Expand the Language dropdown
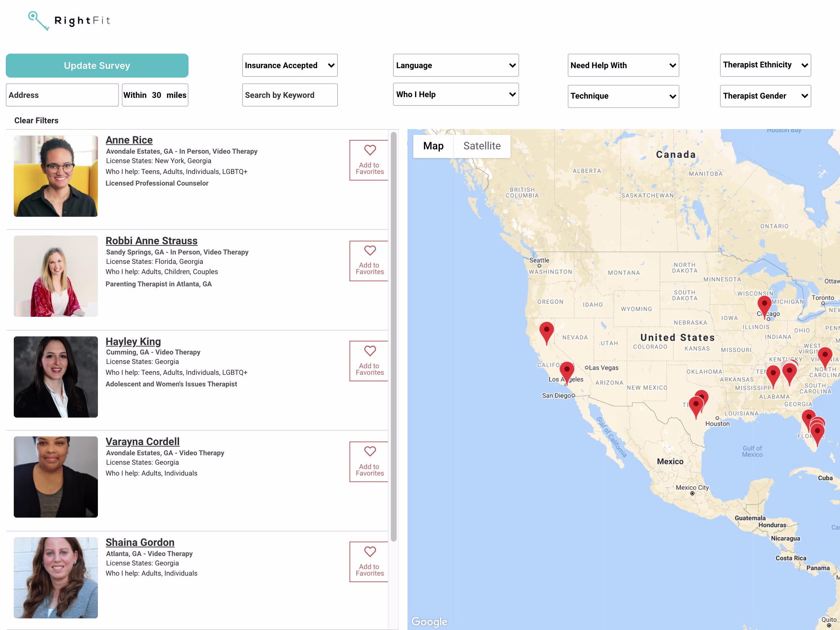 pyautogui.click(x=455, y=65)
